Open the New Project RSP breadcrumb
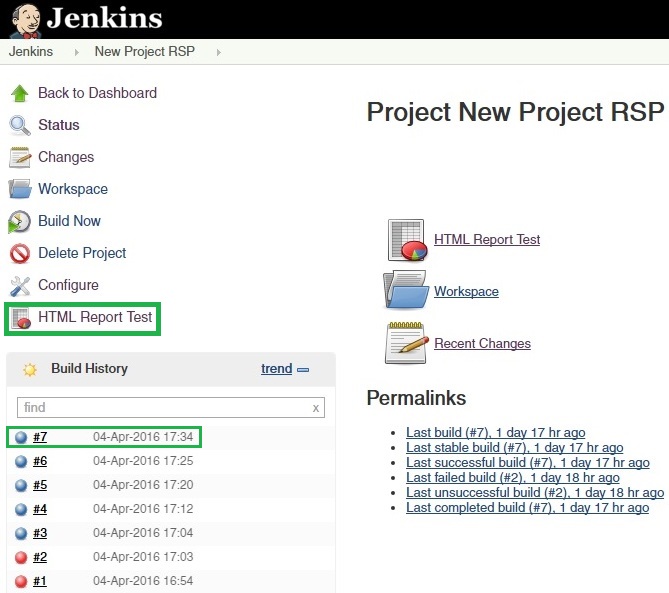This screenshot has width=669, height=593. [x=145, y=52]
